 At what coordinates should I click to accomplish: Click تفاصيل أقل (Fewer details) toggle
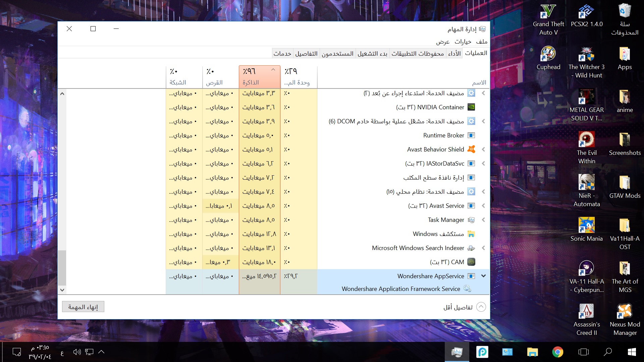coord(465,307)
